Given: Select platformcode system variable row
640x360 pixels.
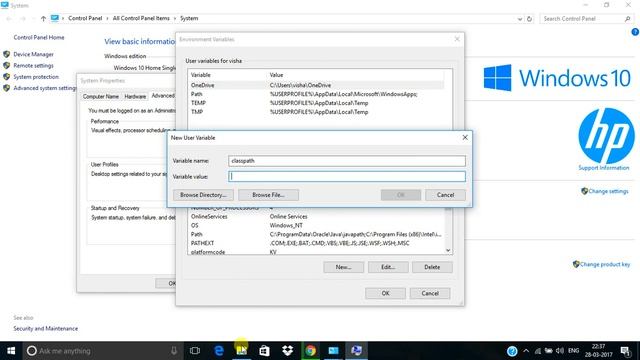Looking at the screenshot, I should point(316,252).
